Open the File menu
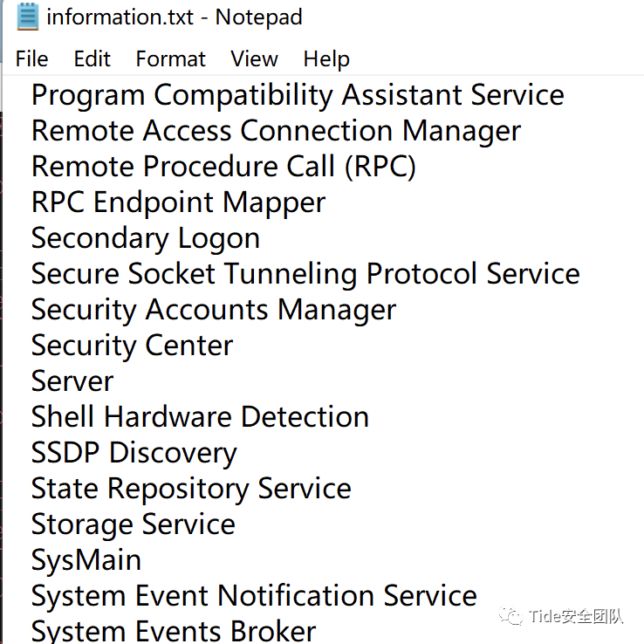Image resolution: width=644 pixels, height=644 pixels. [32, 59]
